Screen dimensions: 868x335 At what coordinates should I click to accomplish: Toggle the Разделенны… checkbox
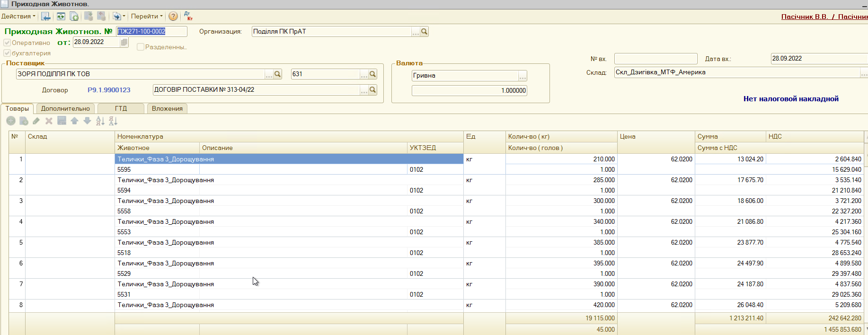tap(141, 47)
